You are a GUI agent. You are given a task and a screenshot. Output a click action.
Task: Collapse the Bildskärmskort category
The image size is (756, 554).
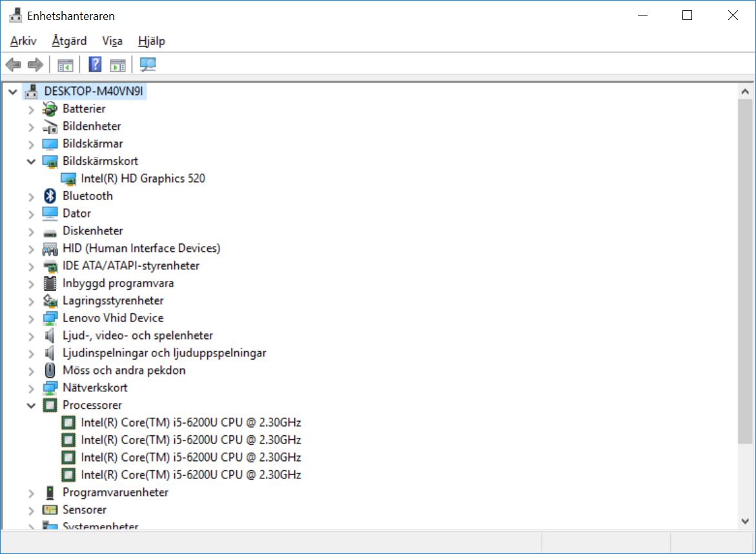coord(31,161)
